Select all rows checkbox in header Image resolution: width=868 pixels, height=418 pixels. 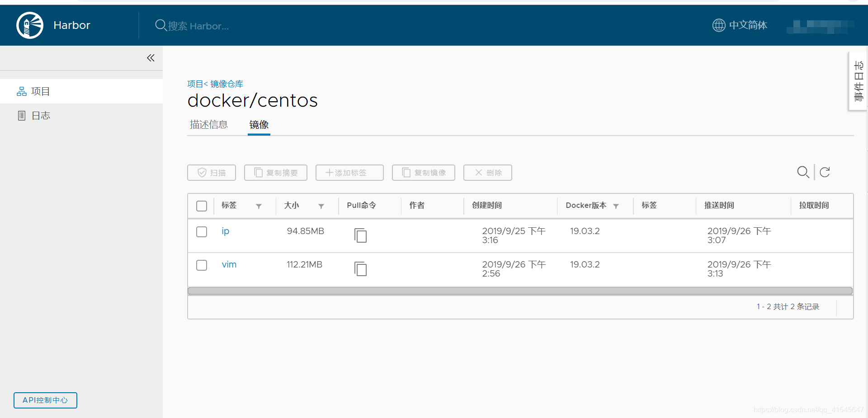202,206
